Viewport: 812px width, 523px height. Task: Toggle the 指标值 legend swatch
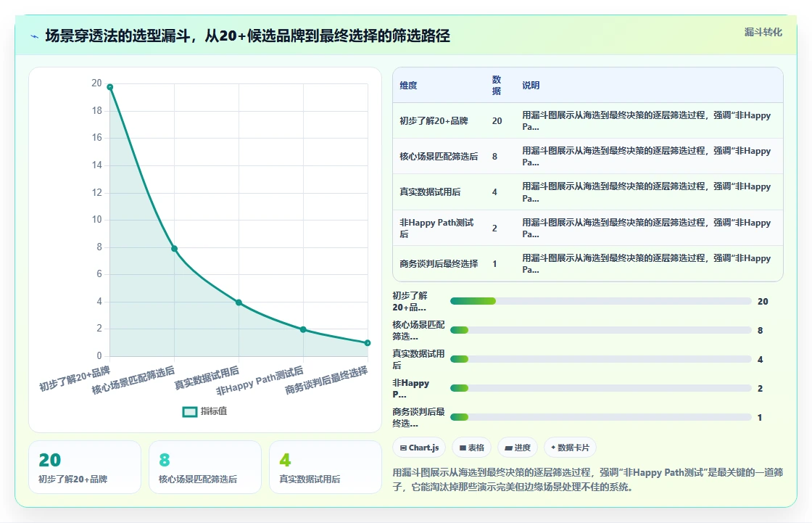[189, 411]
